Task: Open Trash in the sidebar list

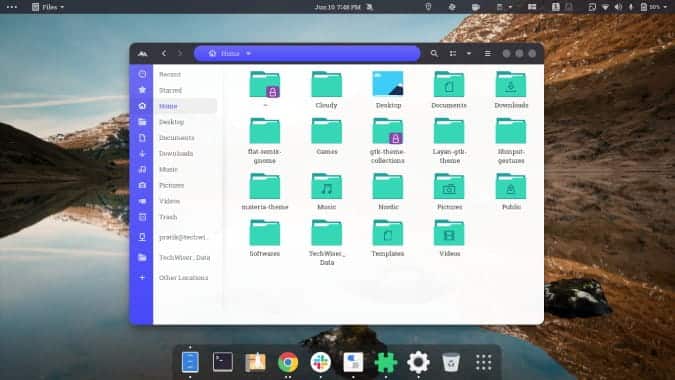Action: pos(168,217)
